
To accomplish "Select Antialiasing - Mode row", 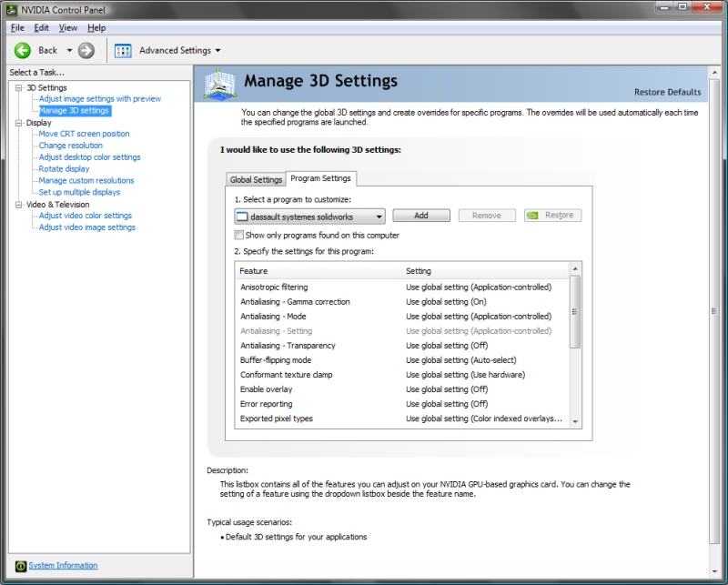I will point(402,317).
